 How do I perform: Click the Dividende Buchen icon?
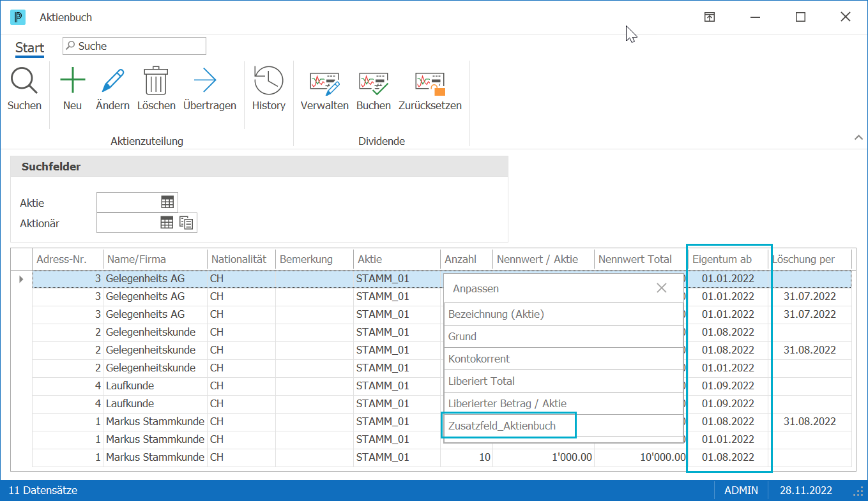[374, 83]
